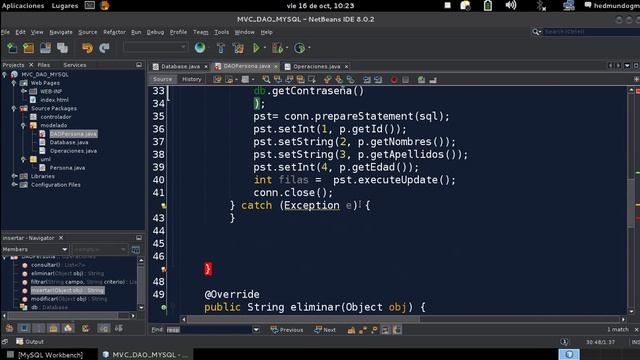Click the search magnifier icon in top right

[536, 32]
